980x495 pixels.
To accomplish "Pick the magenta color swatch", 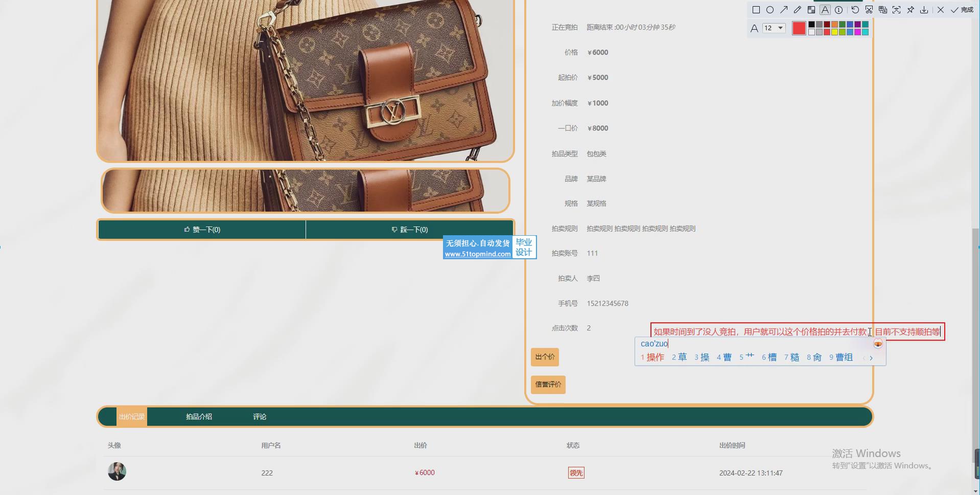I will click(857, 32).
